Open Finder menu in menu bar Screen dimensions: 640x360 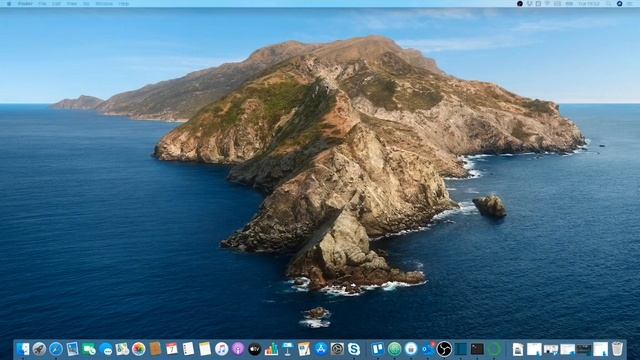tap(25, 4)
